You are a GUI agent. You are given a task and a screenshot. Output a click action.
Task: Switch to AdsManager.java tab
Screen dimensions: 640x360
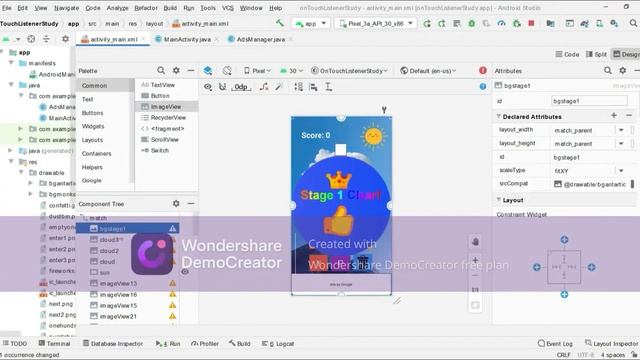tap(261, 39)
